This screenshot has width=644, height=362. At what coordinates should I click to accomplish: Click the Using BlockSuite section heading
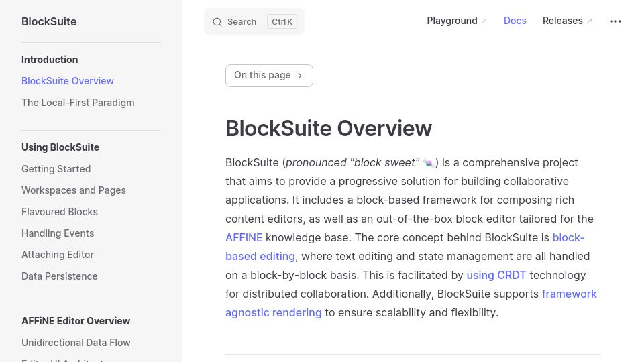(x=60, y=147)
